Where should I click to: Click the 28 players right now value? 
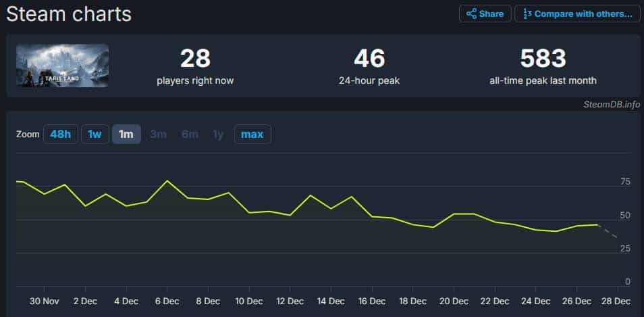tap(195, 58)
